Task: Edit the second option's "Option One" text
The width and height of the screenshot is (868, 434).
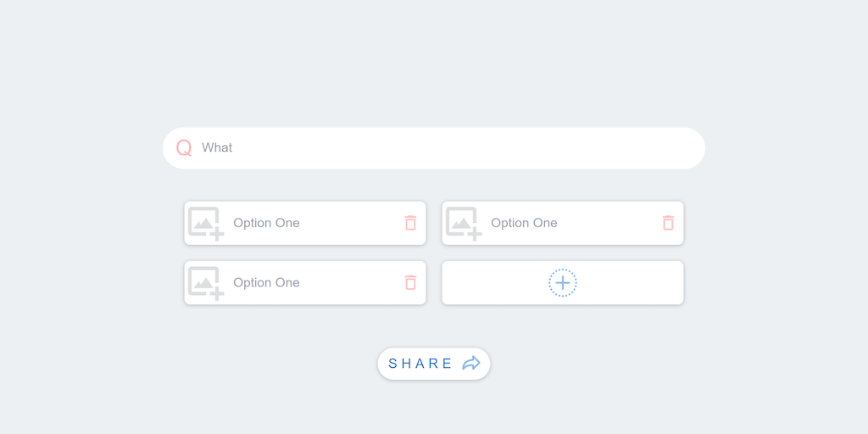Action: point(524,223)
